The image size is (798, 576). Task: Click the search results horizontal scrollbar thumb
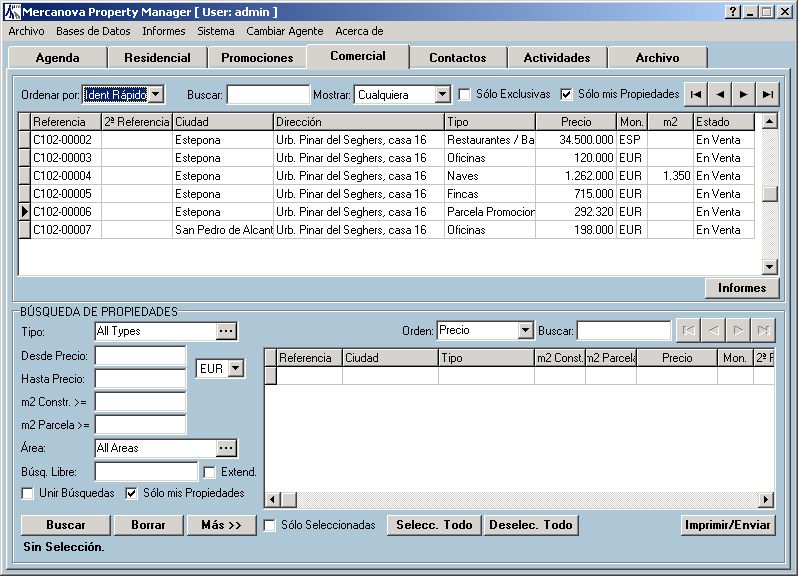(289, 500)
